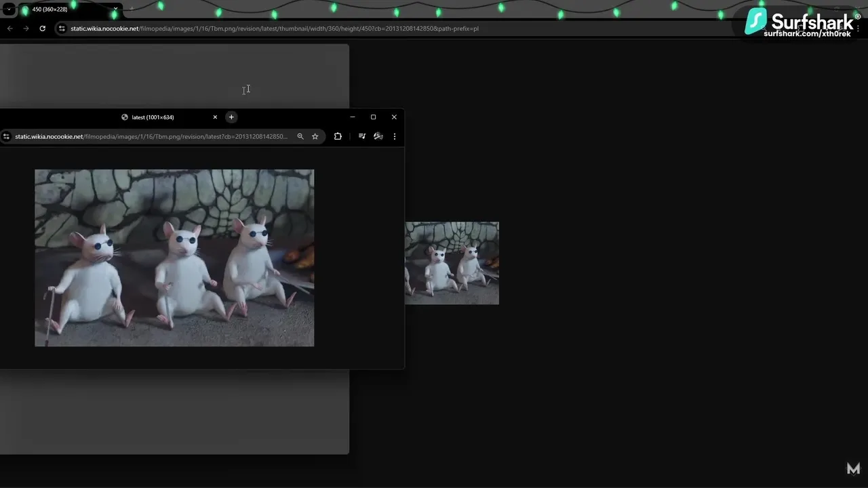Close the "latest (1001×634)" tab
The image size is (868, 488).
coord(215,117)
